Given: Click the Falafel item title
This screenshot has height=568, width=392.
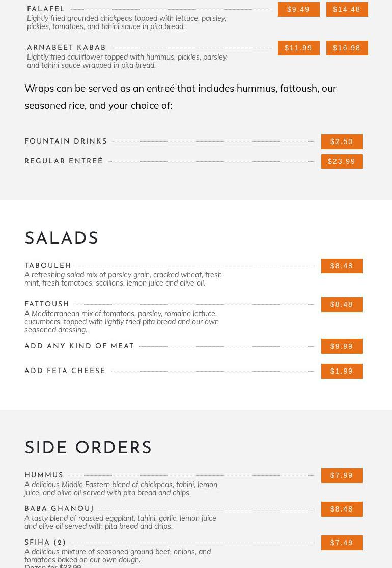Looking at the screenshot, I should [x=46, y=9].
